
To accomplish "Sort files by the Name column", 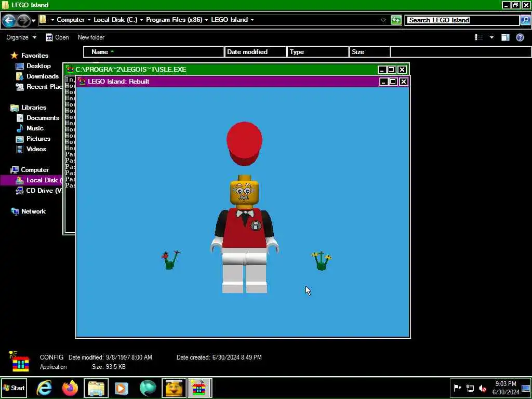I will (x=154, y=52).
